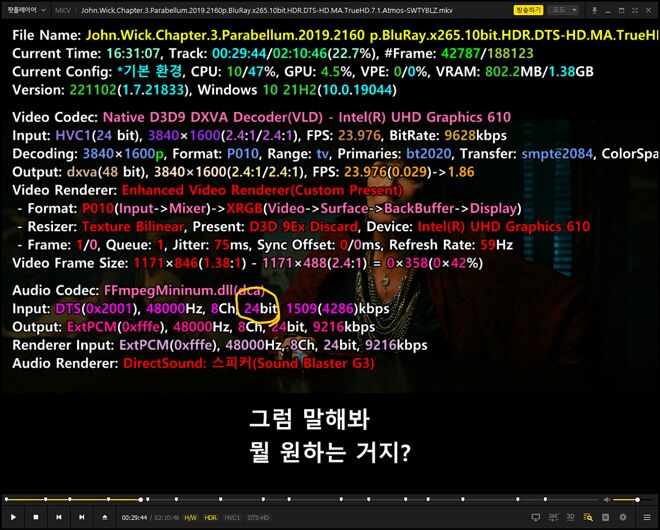Click the VRAM 802.2MB/1.38GB value
660x530 pixels.
coord(539,72)
